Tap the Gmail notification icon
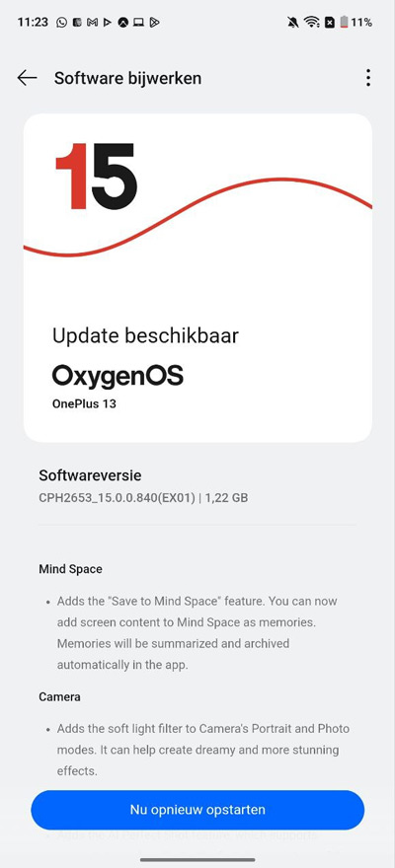Image resolution: width=395 pixels, height=868 pixels. pyautogui.click(x=93, y=22)
